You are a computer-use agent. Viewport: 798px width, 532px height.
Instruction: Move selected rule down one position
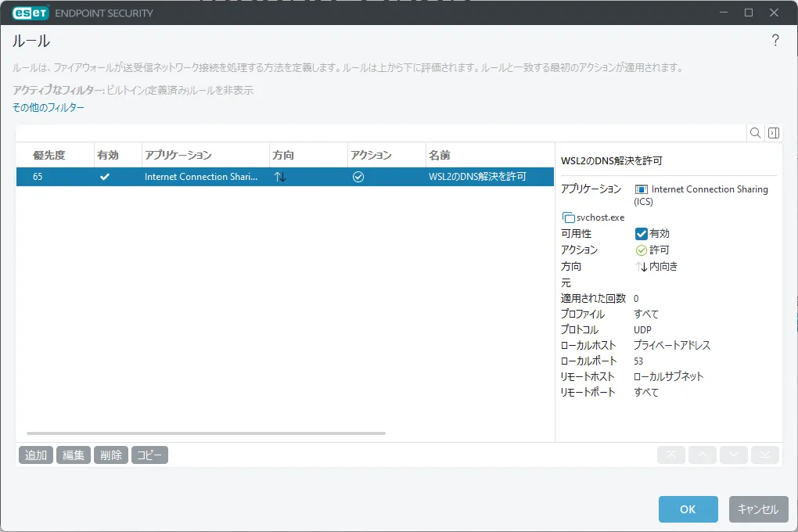pos(733,455)
